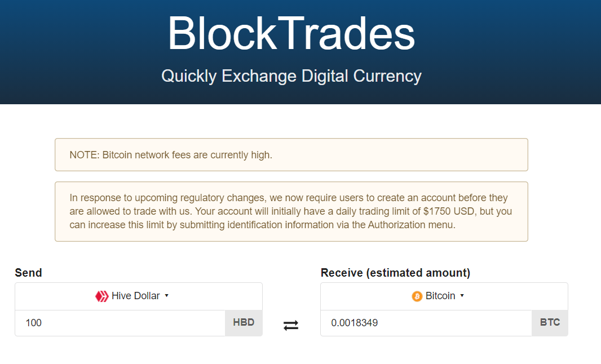Click the BTC unit label

coord(550,323)
